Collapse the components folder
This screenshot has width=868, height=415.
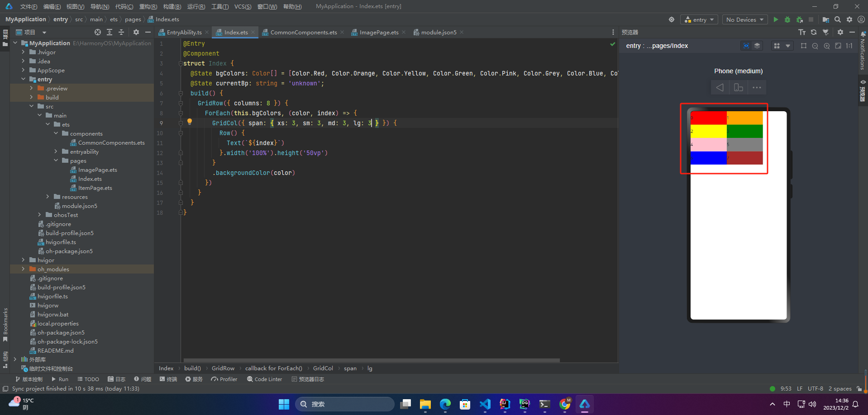[56, 133]
